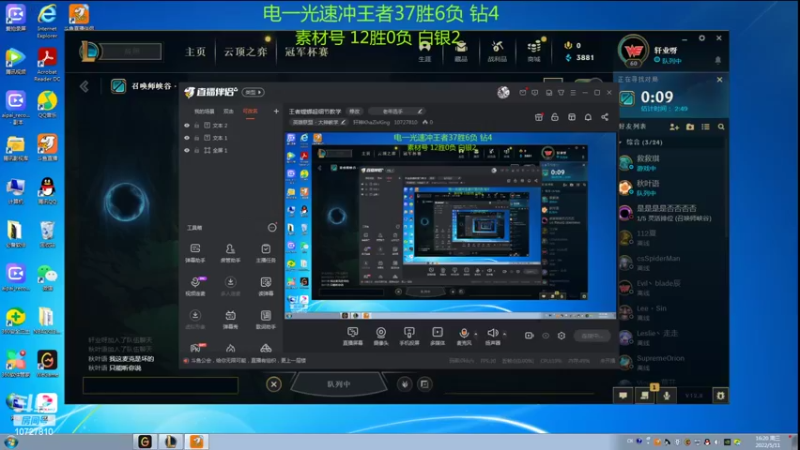Add the 摄像头 camera source
Image resolution: width=800 pixels, height=450 pixels.
pos(381,336)
